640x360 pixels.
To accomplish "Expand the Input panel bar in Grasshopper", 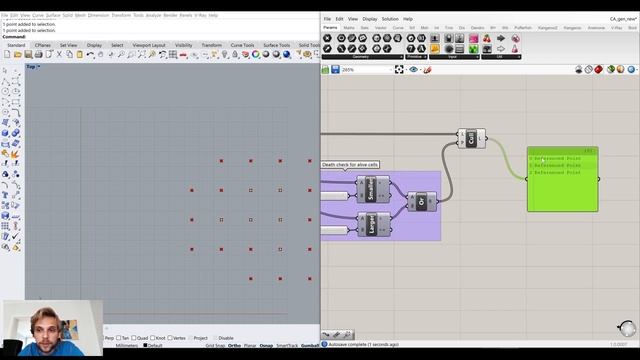I will coord(454,57).
